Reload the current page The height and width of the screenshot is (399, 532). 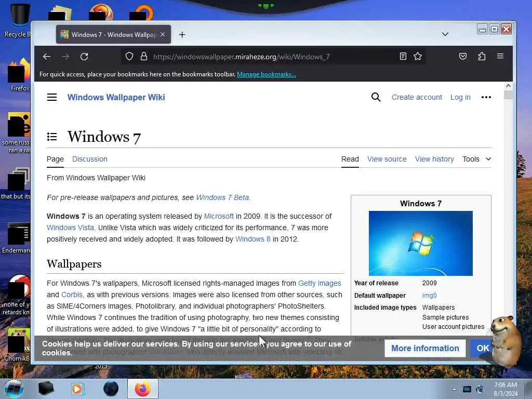coord(84,57)
